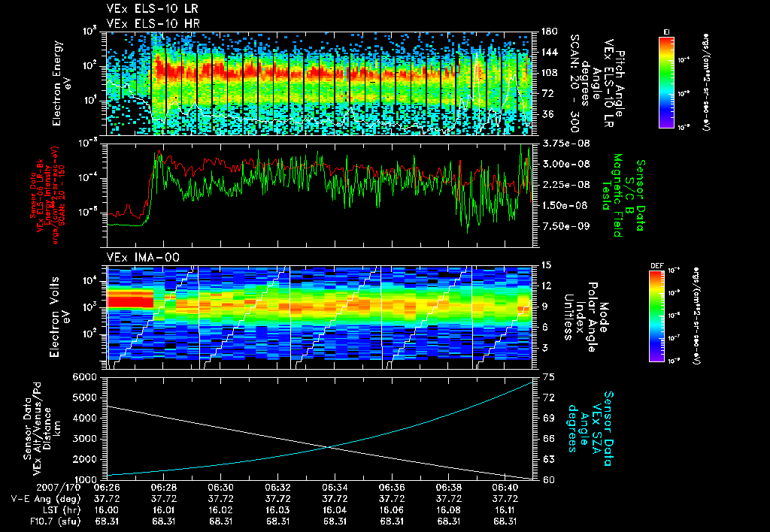Image resolution: width=770 pixels, height=532 pixels.
Task: Click the Electron Energy eV axis title
Action: [62, 83]
